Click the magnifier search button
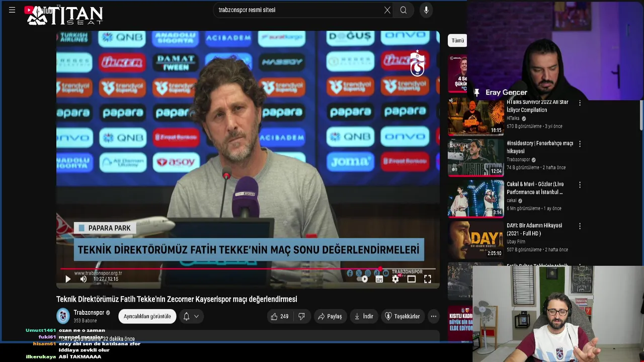Screen dimensions: 644x362 point(404,10)
